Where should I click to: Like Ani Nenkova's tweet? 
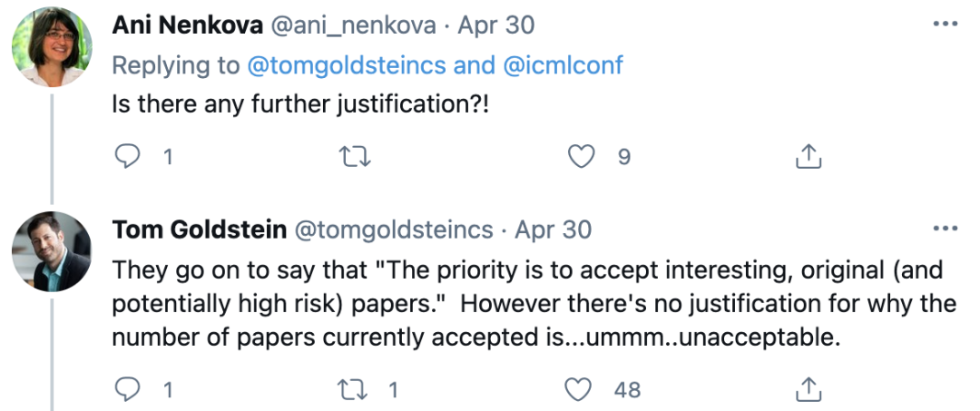click(x=580, y=158)
